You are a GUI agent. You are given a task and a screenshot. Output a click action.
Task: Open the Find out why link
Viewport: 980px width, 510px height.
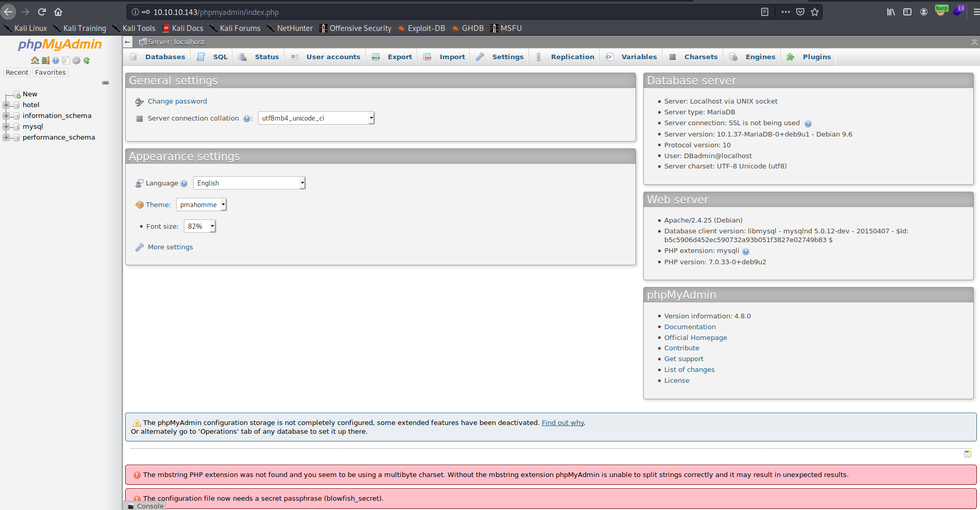click(562, 422)
